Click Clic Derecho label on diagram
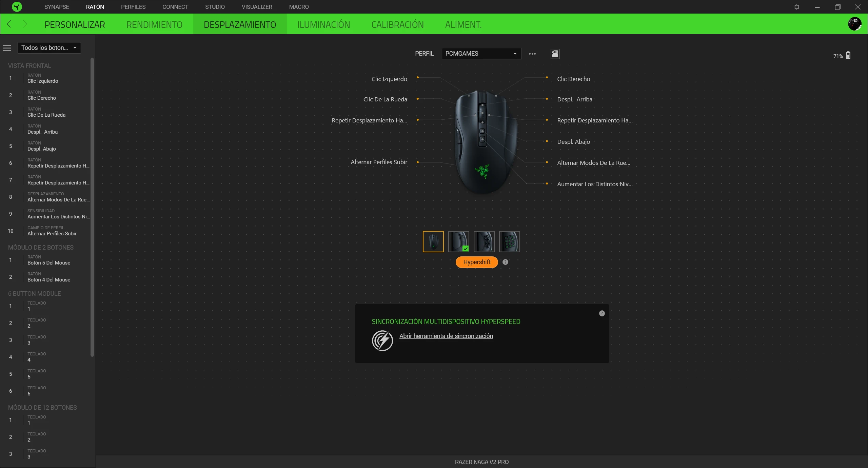Image resolution: width=868 pixels, height=468 pixels. pos(574,79)
